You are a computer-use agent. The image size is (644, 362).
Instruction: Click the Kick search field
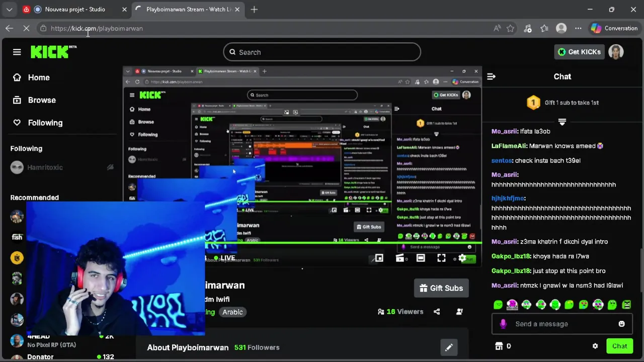(322, 52)
